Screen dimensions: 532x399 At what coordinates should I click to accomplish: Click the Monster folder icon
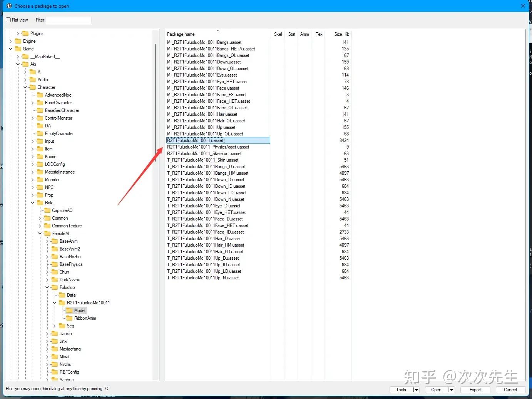(x=40, y=180)
